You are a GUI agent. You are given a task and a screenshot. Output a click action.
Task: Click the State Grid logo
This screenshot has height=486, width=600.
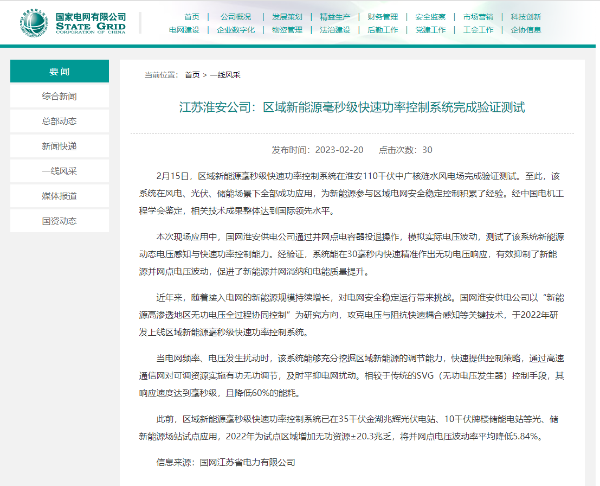click(72, 23)
